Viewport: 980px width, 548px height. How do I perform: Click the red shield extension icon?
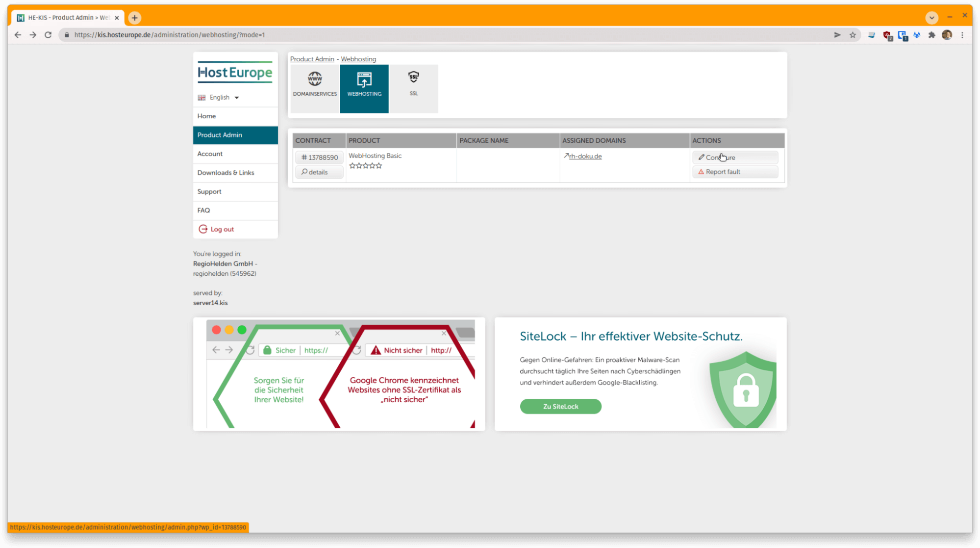click(x=887, y=35)
